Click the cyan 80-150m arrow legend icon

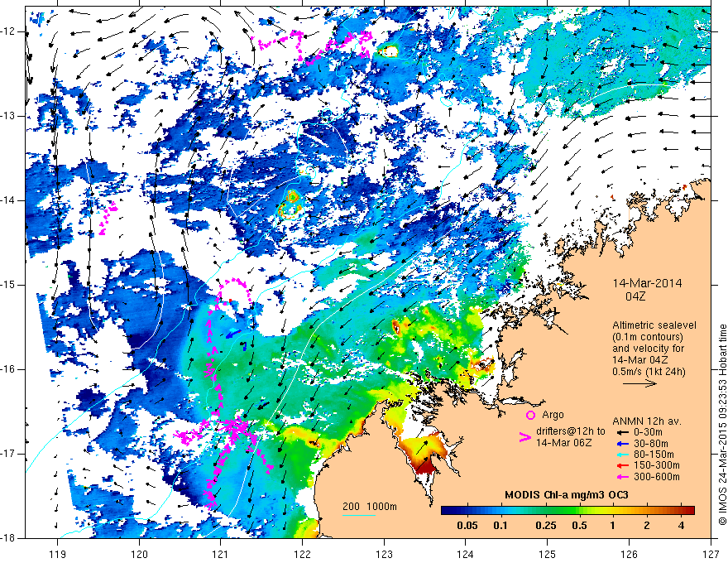click(622, 455)
